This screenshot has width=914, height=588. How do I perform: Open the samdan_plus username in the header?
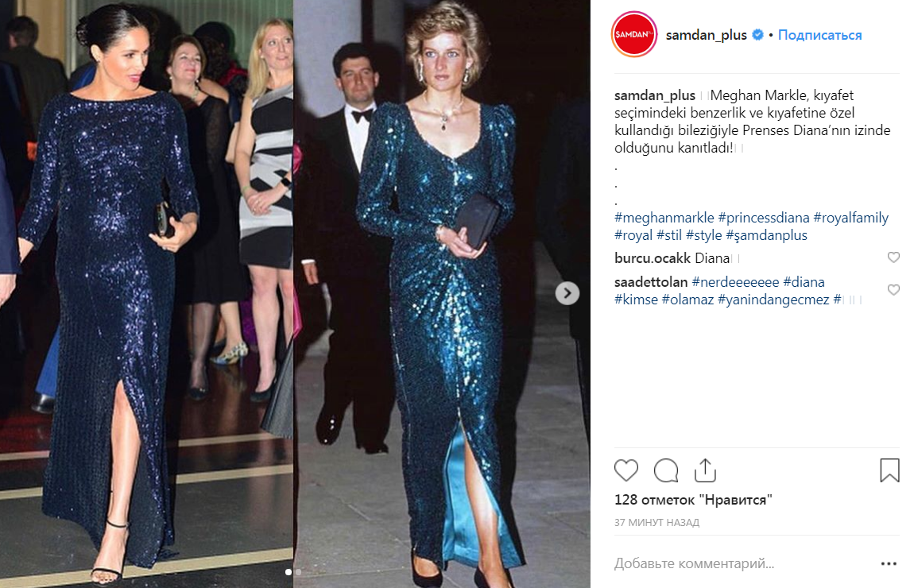(706, 35)
